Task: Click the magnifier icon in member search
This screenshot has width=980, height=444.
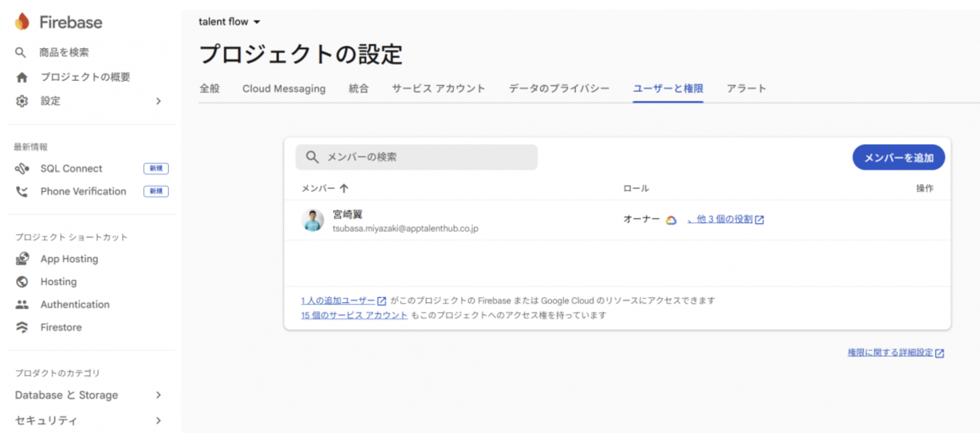Action: pyautogui.click(x=312, y=157)
